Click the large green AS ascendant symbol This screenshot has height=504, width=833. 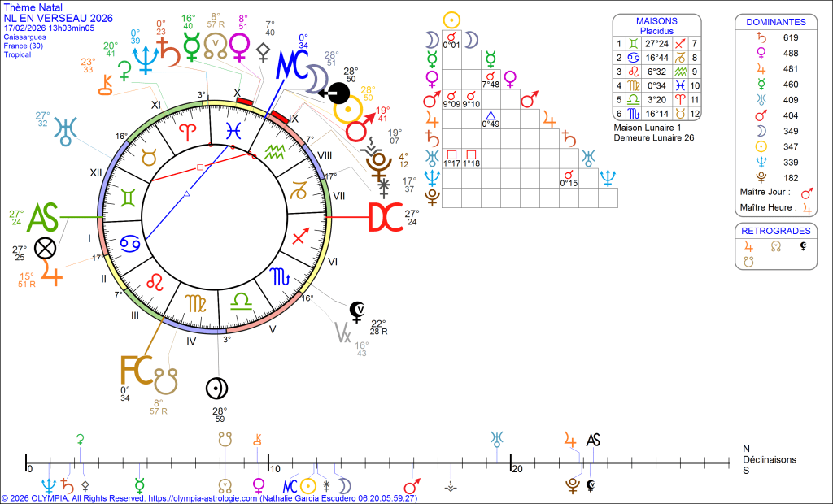(x=44, y=218)
